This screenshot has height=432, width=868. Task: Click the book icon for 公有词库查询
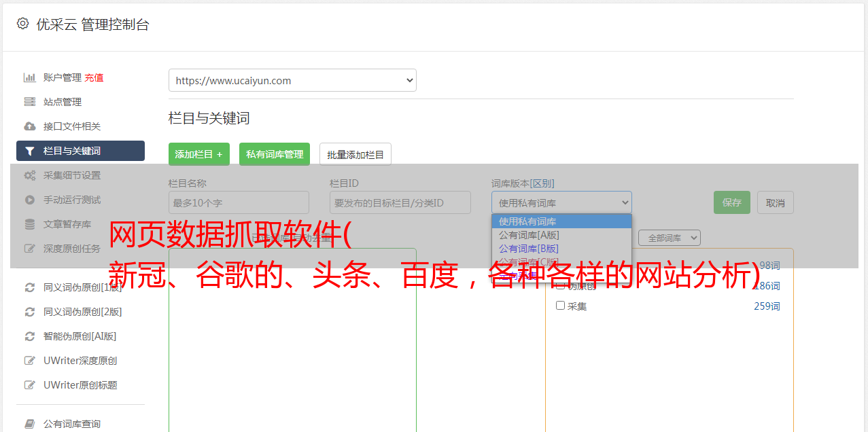[30, 424]
